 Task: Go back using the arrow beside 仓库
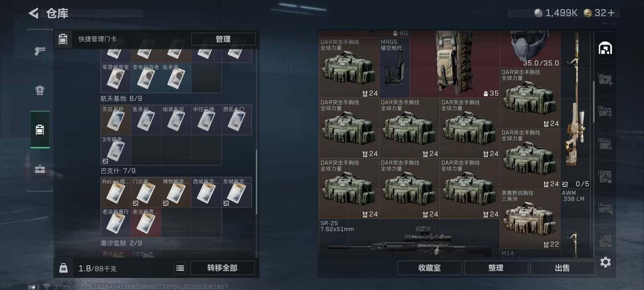[x=34, y=13]
